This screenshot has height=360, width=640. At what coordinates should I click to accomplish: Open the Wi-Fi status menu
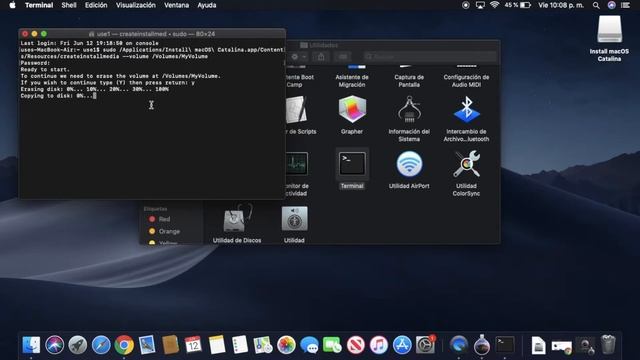(494, 5)
